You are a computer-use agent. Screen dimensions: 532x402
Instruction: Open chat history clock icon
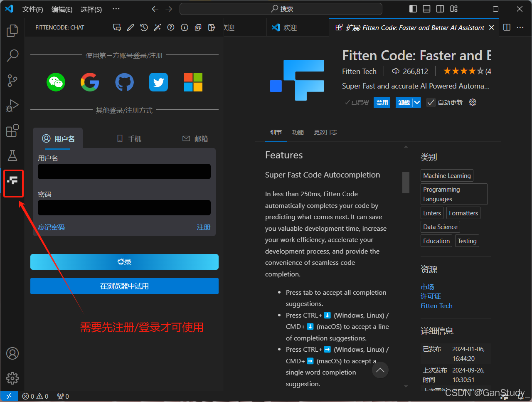(144, 27)
